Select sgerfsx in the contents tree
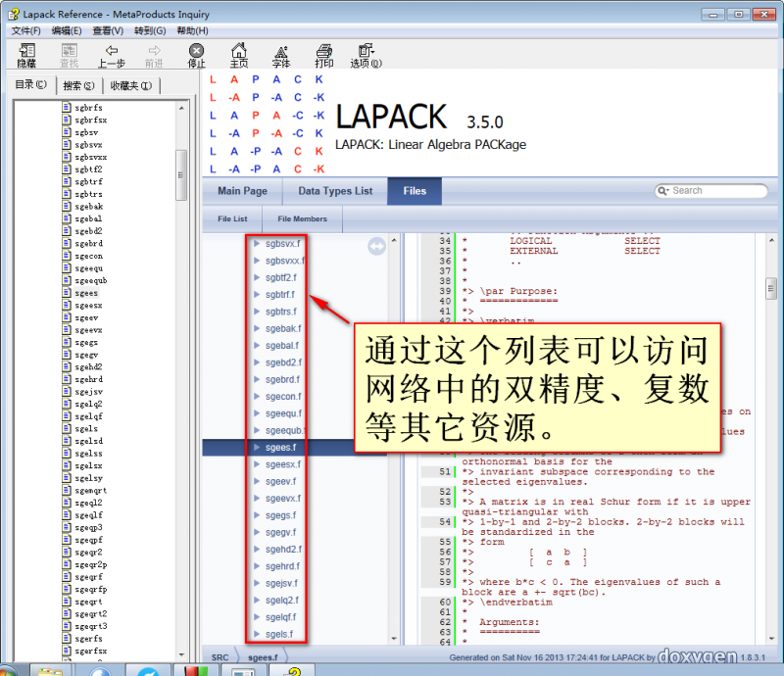This screenshot has height=676, width=784. click(x=90, y=651)
